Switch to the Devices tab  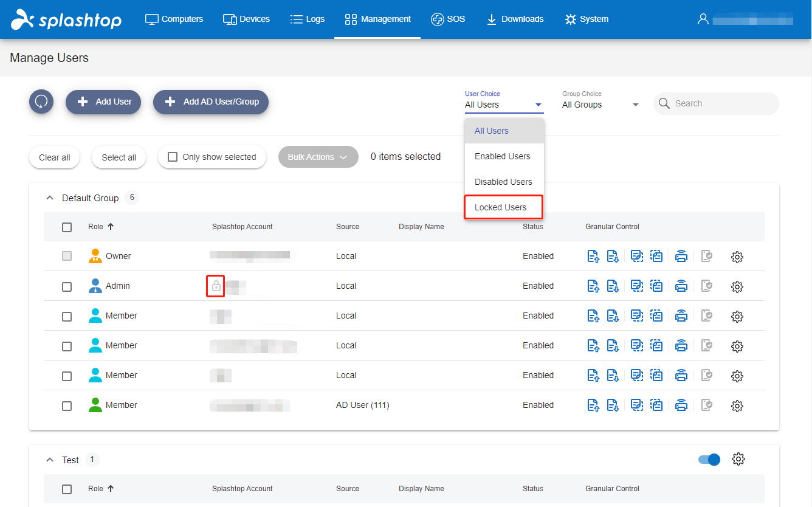click(x=246, y=19)
